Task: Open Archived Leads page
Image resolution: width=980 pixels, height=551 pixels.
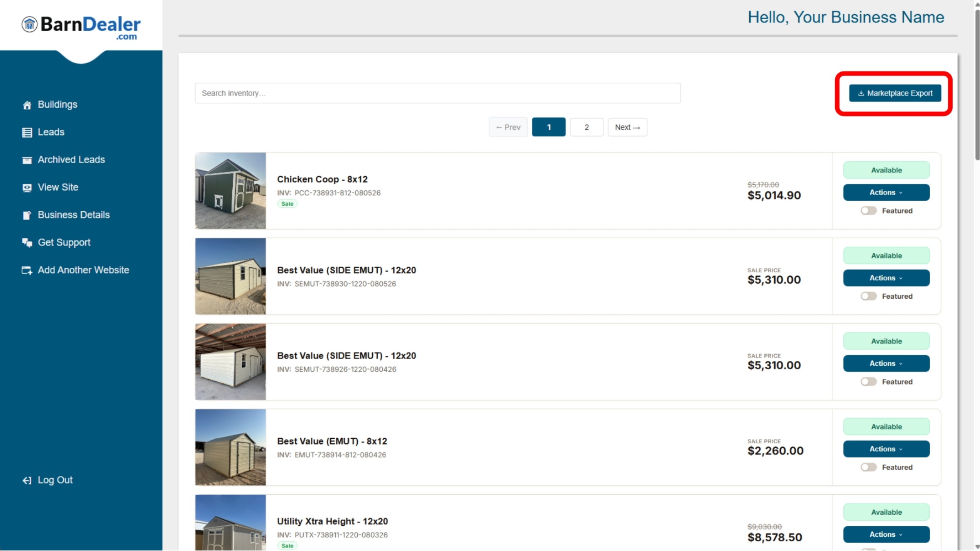Action: (71, 160)
